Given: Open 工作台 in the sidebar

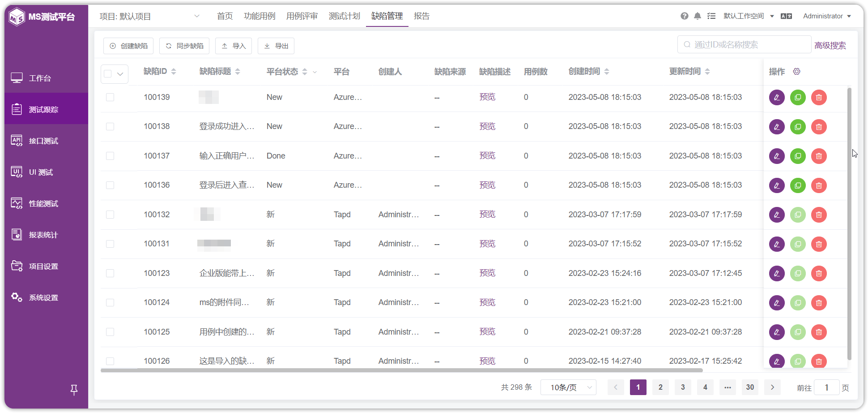Looking at the screenshot, I should pyautogui.click(x=47, y=78).
